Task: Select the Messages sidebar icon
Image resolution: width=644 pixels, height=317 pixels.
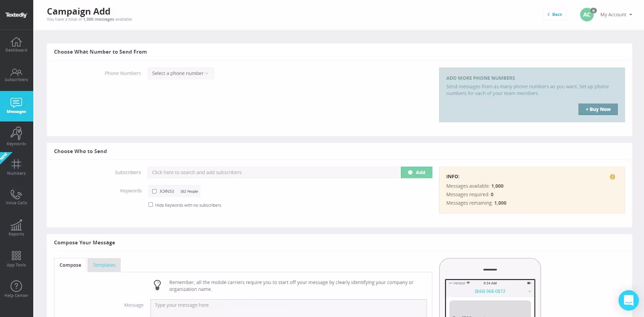Action: pyautogui.click(x=16, y=102)
